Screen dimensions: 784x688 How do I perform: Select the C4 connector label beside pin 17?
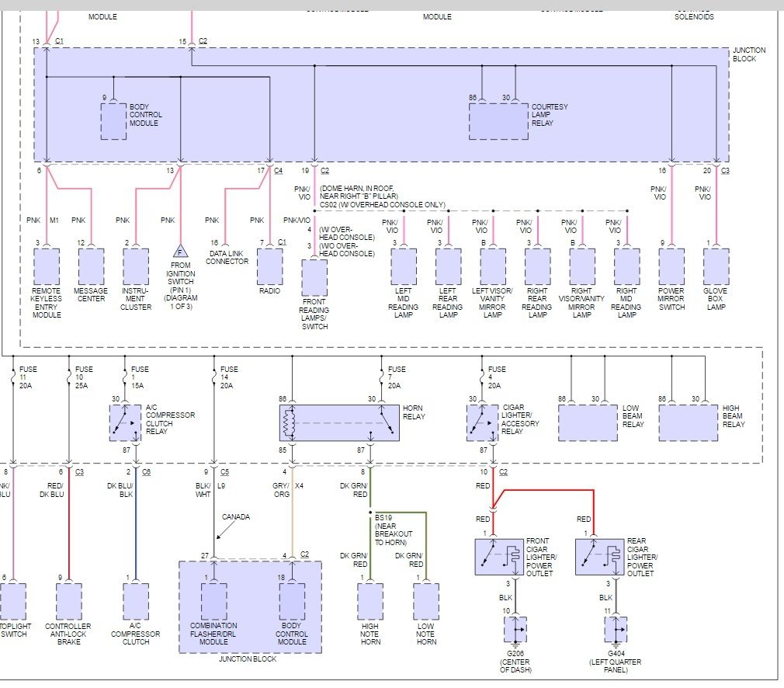point(279,171)
